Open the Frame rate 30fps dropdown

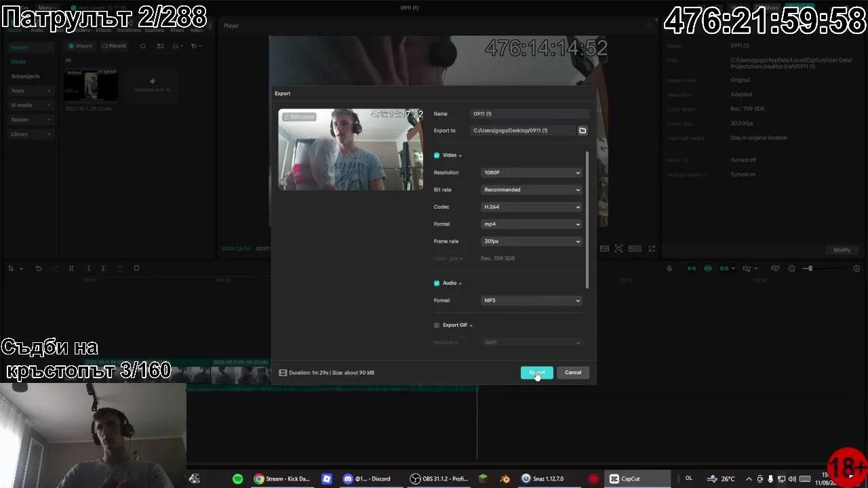[532, 241]
